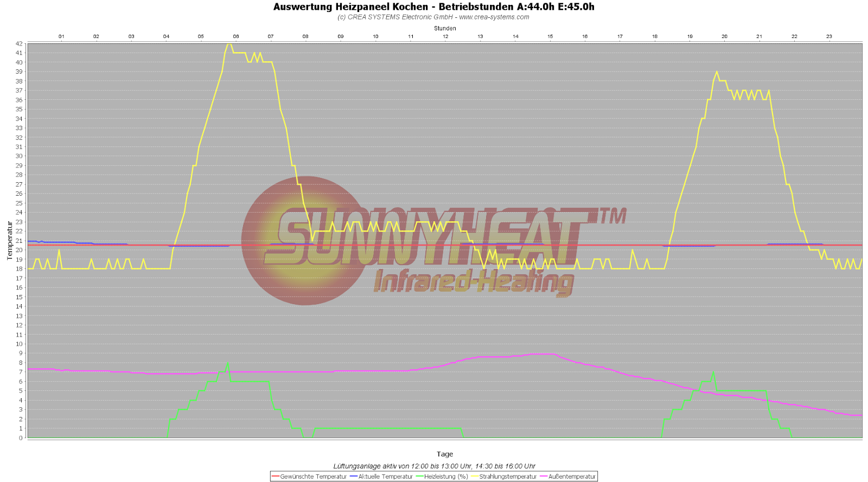Viewport: 868px width, 482px height.
Task: Click temperature tick '10' on left axis
Action: click(19, 344)
